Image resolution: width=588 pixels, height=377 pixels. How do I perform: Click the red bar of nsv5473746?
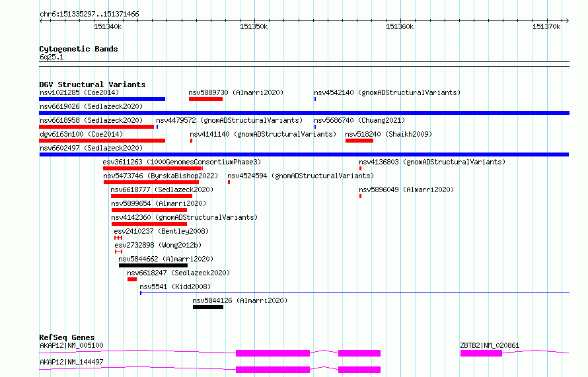click(x=151, y=182)
